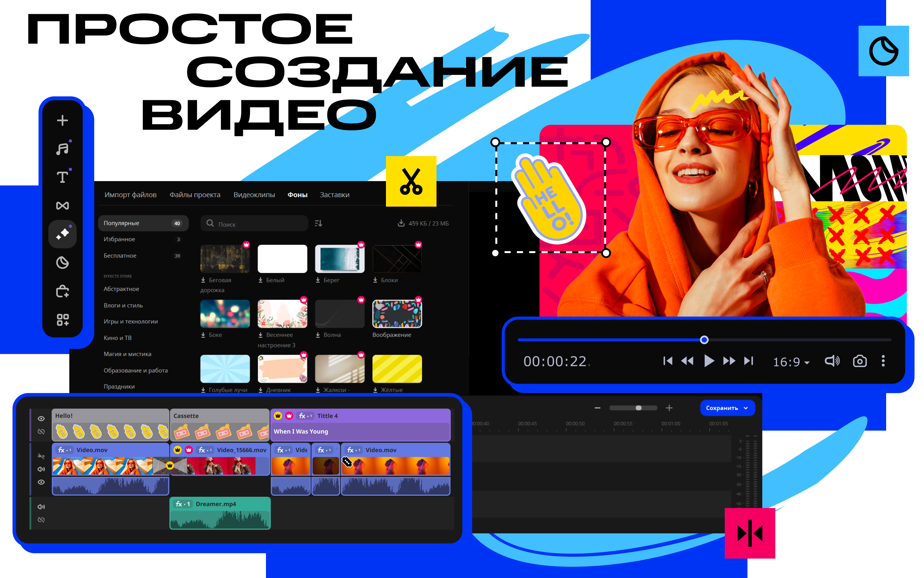Click the sort order icon beside search
Screen dimensions: 924x578
[x=319, y=223]
